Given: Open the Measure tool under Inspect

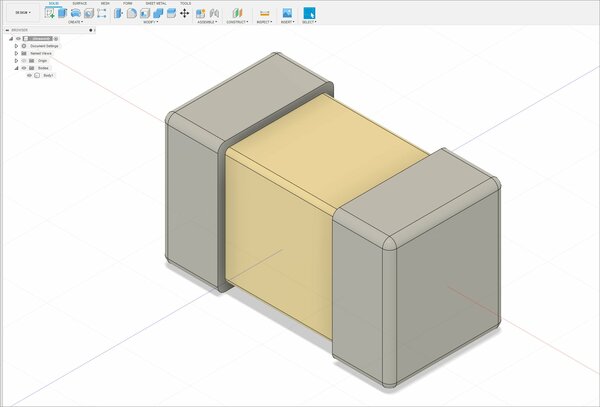Looking at the screenshot, I should pos(264,13).
